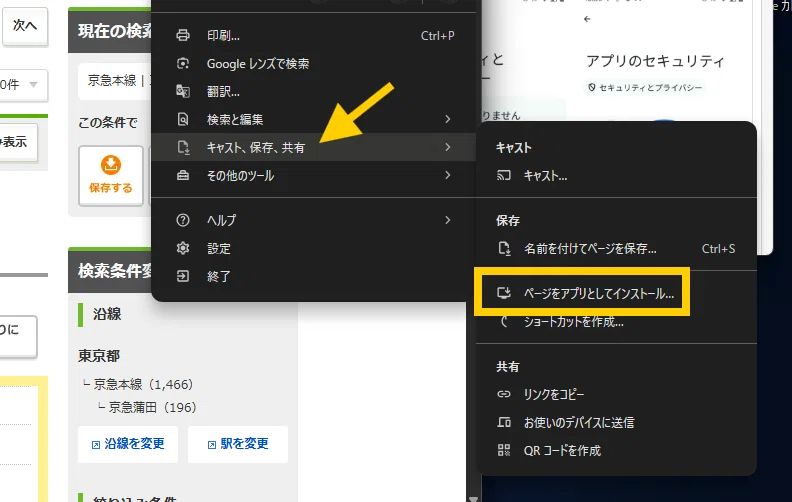Viewport: 792px width, 502px height.
Task: Expand the ヘルプ submenu chevron
Action: 448,220
